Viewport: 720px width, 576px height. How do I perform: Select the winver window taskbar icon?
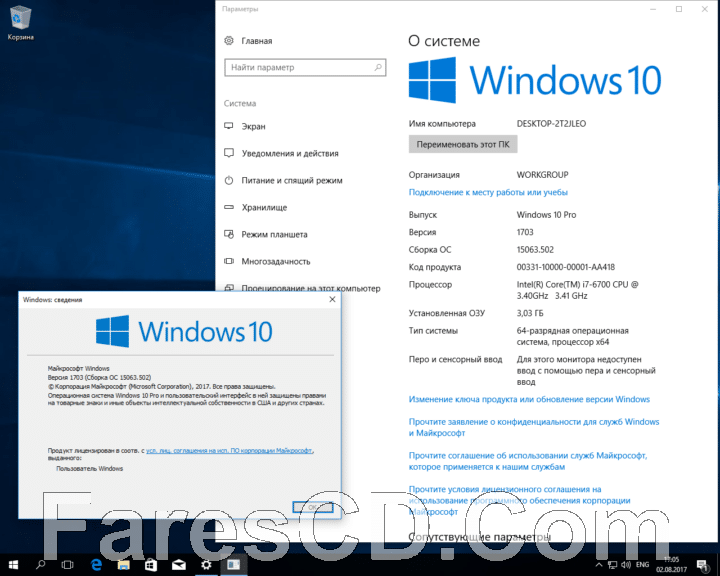(233, 565)
